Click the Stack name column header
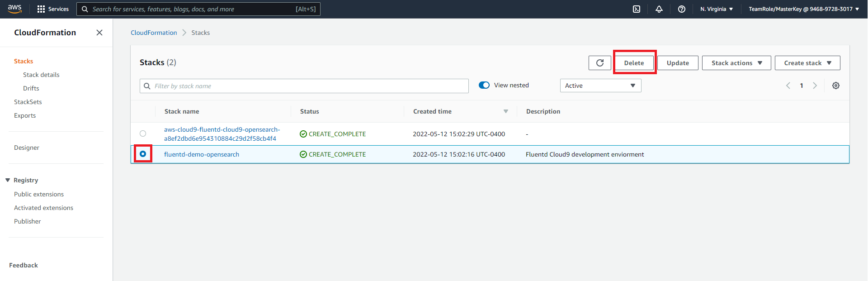Image resolution: width=868 pixels, height=281 pixels. (182, 111)
